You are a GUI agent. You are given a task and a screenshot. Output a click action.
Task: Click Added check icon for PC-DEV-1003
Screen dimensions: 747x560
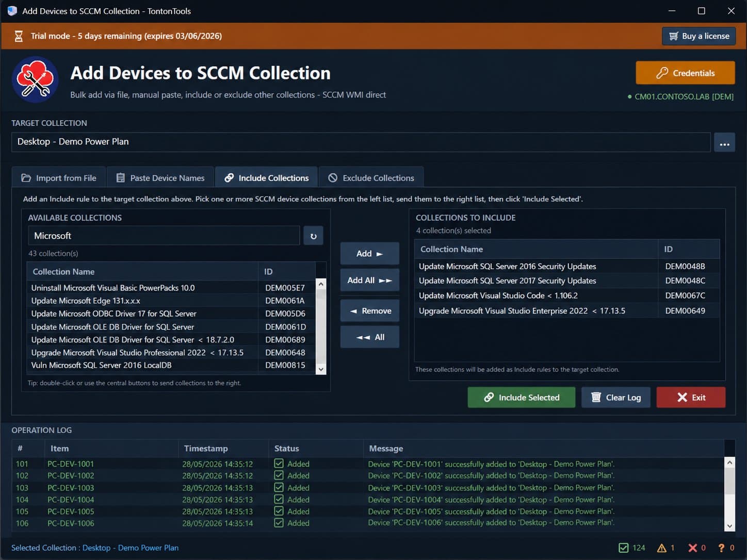click(279, 487)
